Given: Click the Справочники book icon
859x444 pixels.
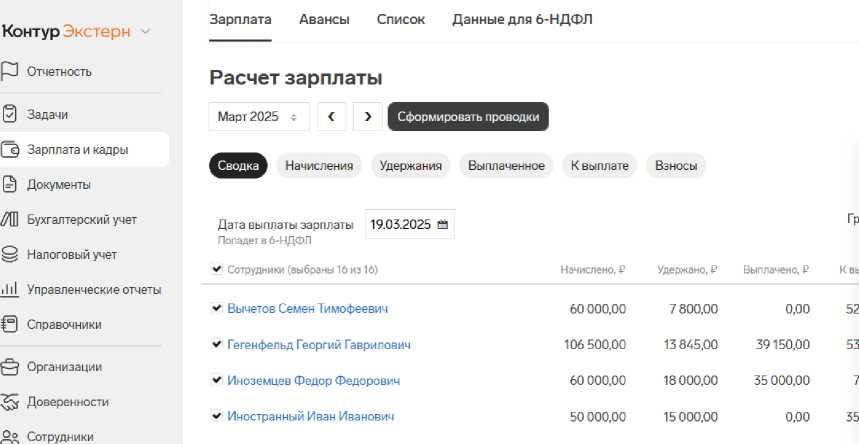Looking at the screenshot, I should pyautogui.click(x=10, y=324).
